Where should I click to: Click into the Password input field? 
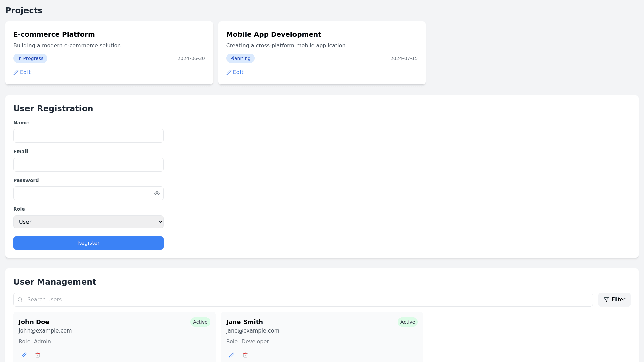[82, 193]
